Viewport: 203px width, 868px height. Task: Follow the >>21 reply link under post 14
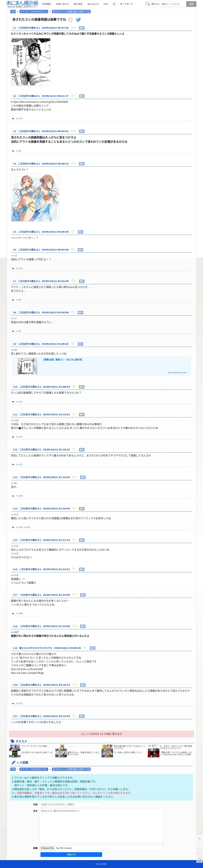27,527
